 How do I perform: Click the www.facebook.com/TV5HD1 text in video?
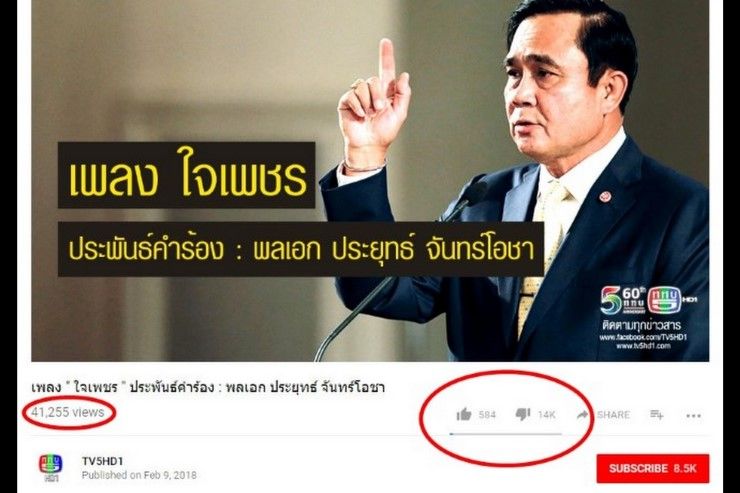click(x=643, y=337)
